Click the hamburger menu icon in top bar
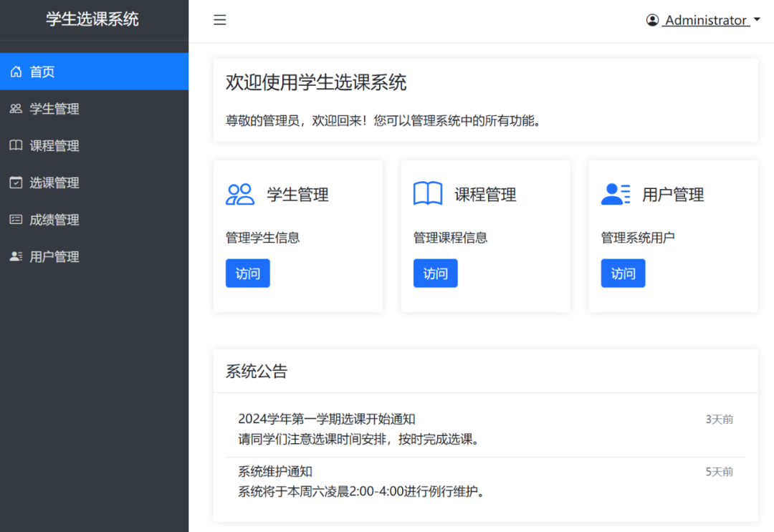 (219, 20)
